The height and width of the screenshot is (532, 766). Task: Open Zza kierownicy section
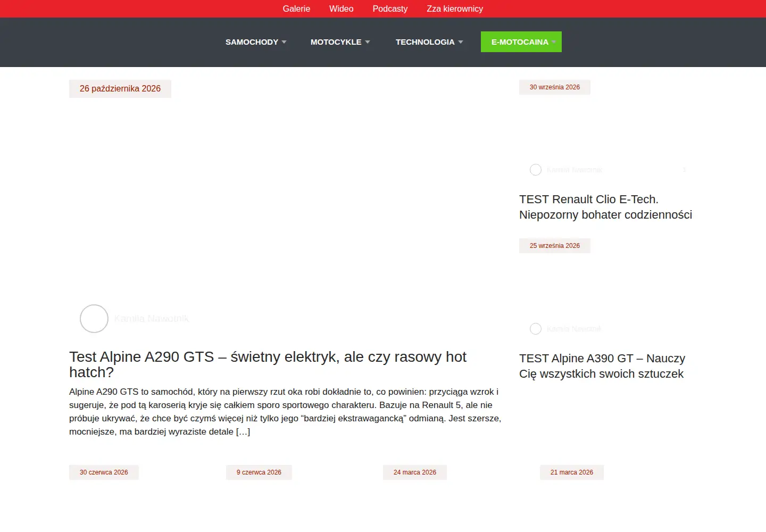pos(455,9)
